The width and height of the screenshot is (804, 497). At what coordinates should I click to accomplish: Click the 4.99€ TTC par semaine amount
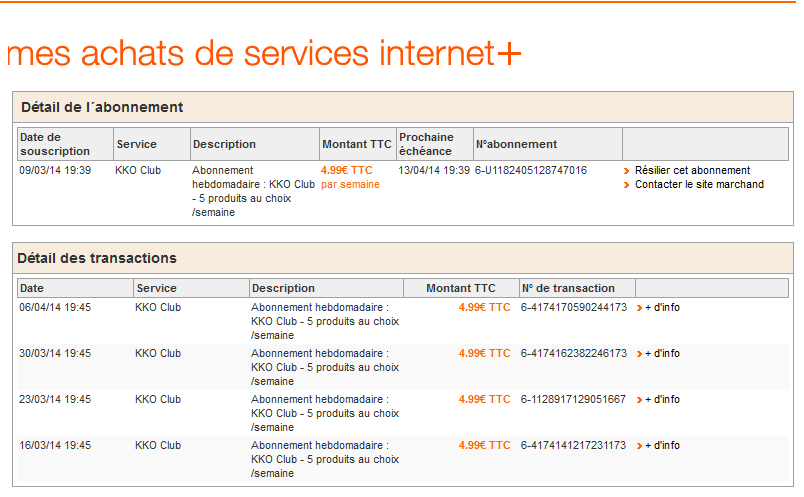click(x=350, y=177)
